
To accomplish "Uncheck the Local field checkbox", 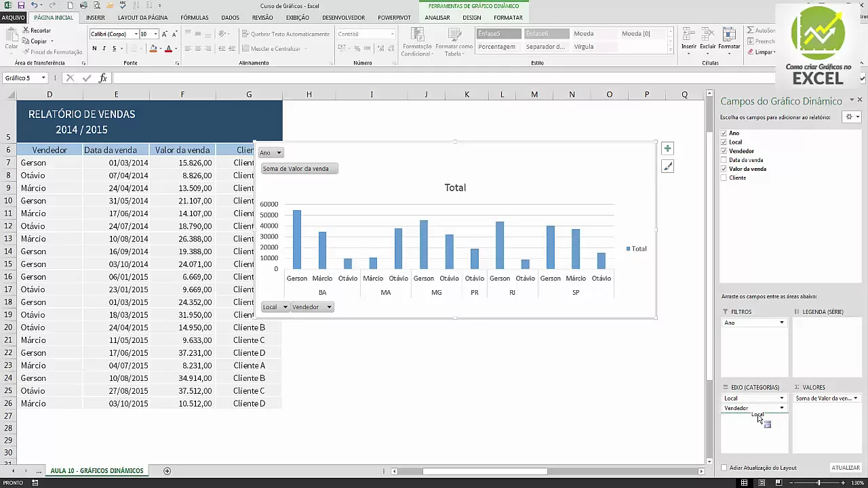I will tap(724, 142).
